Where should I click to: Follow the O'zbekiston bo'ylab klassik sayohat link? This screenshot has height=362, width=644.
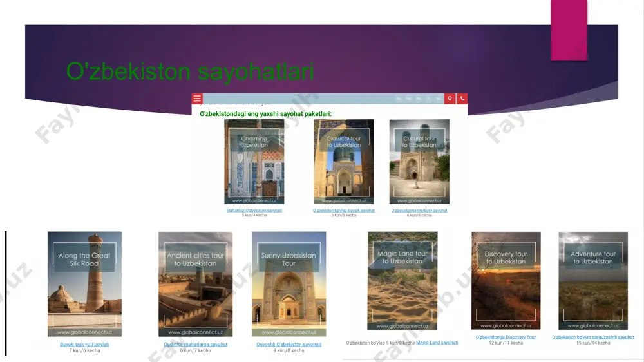pos(344,211)
